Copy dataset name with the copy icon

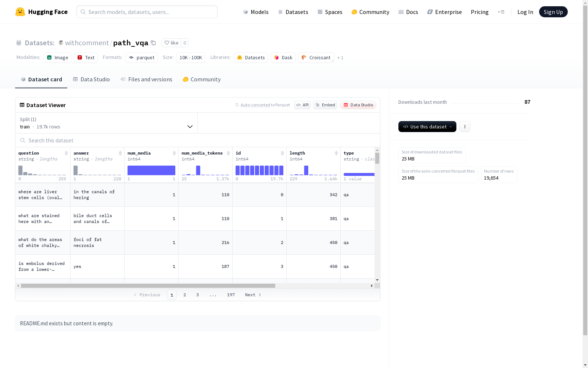(154, 43)
